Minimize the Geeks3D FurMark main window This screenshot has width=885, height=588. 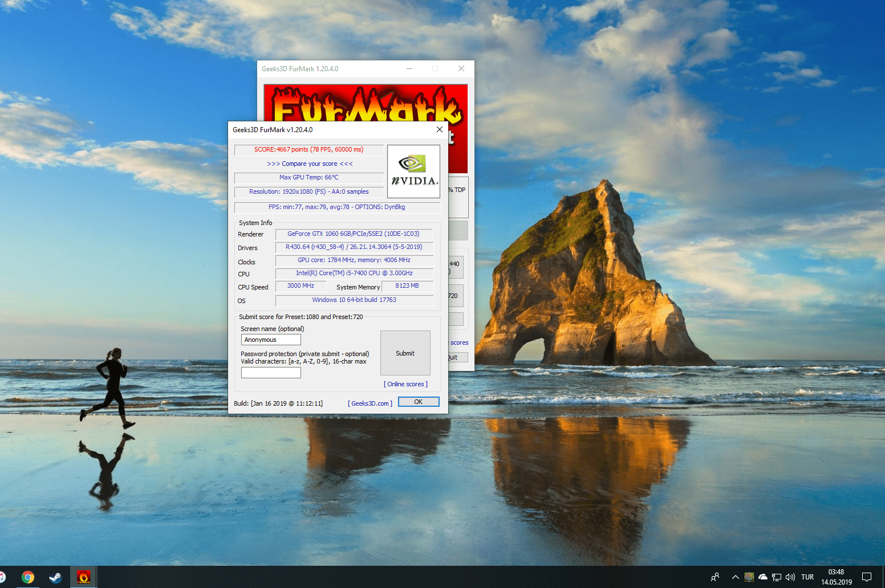409,69
